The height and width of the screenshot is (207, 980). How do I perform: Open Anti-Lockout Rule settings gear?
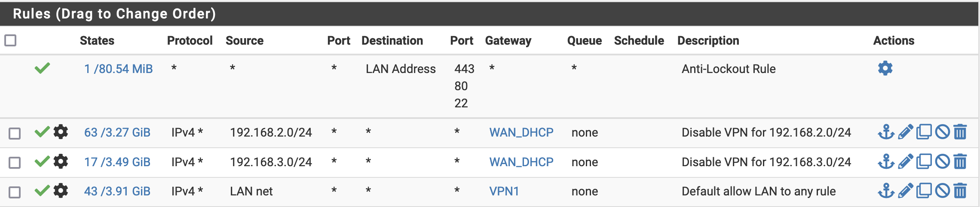pos(885,68)
